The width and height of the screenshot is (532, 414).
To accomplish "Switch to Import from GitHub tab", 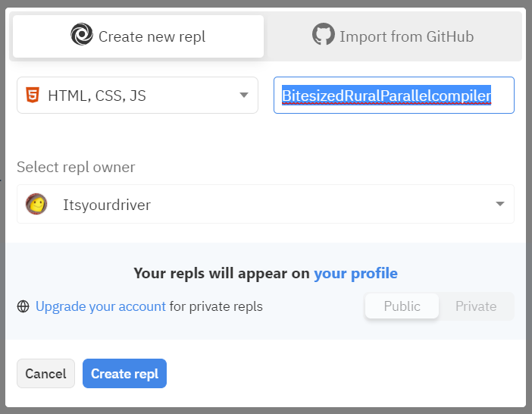I will point(393,36).
